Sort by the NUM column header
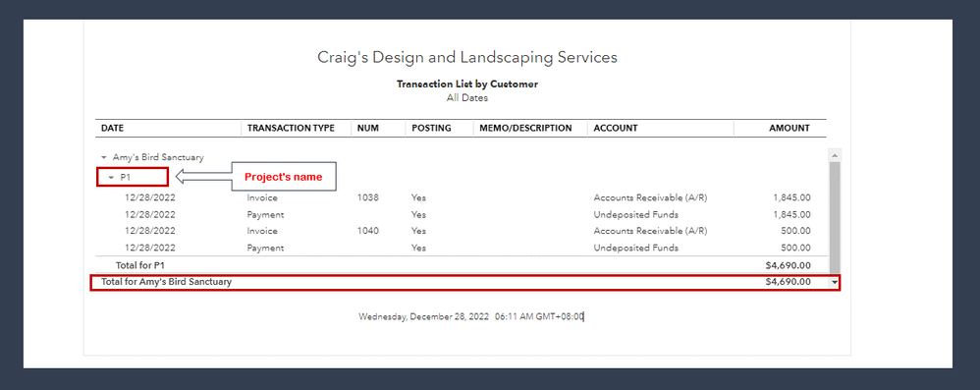This screenshot has height=390, width=980. [367, 128]
